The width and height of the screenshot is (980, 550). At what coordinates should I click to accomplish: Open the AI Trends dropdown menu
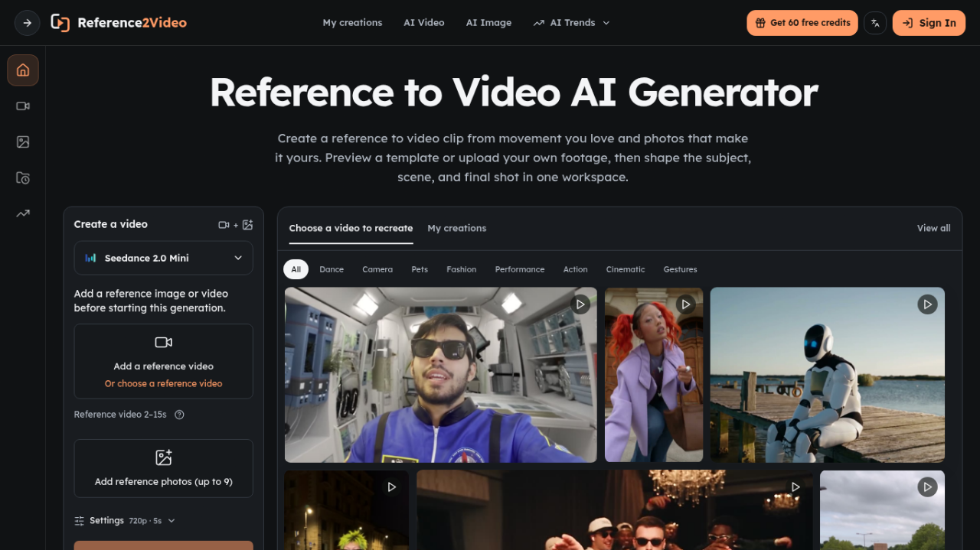[x=572, y=23]
